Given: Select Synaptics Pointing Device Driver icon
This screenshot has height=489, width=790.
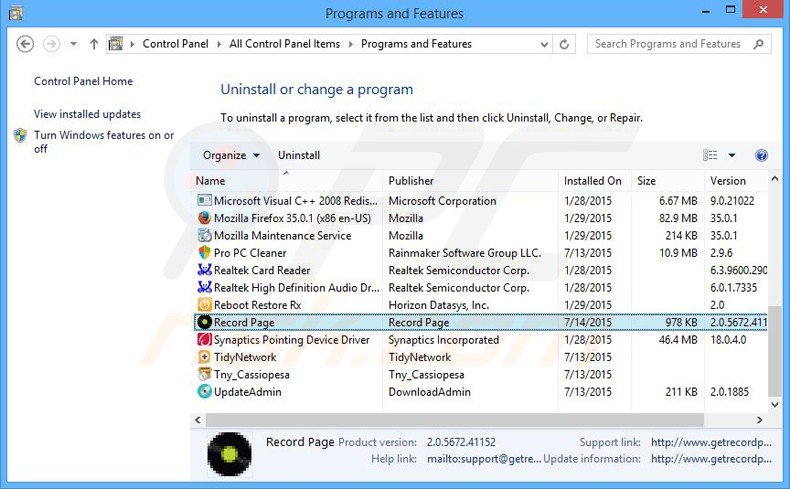Looking at the screenshot, I should tap(204, 339).
